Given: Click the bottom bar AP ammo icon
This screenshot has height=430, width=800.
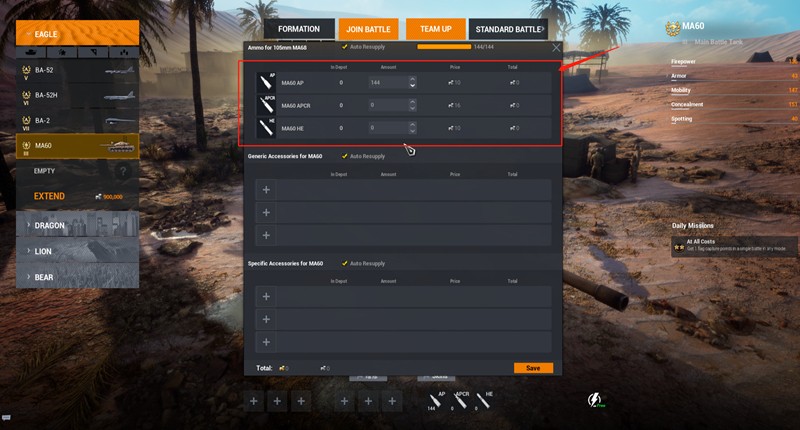Looking at the screenshot, I should [x=435, y=401].
